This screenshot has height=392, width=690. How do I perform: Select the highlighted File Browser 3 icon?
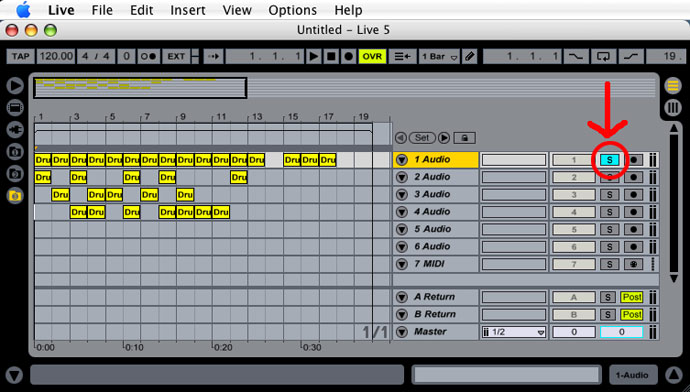[x=15, y=196]
